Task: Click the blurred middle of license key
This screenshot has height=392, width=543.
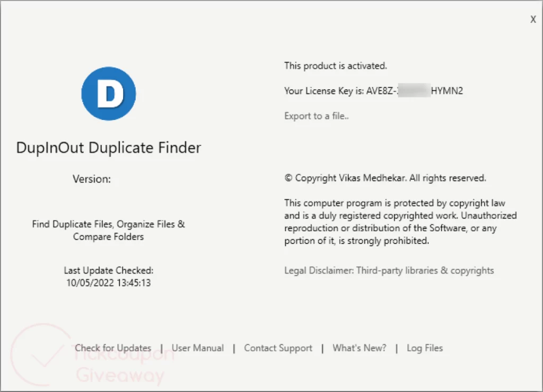Action: [414, 91]
